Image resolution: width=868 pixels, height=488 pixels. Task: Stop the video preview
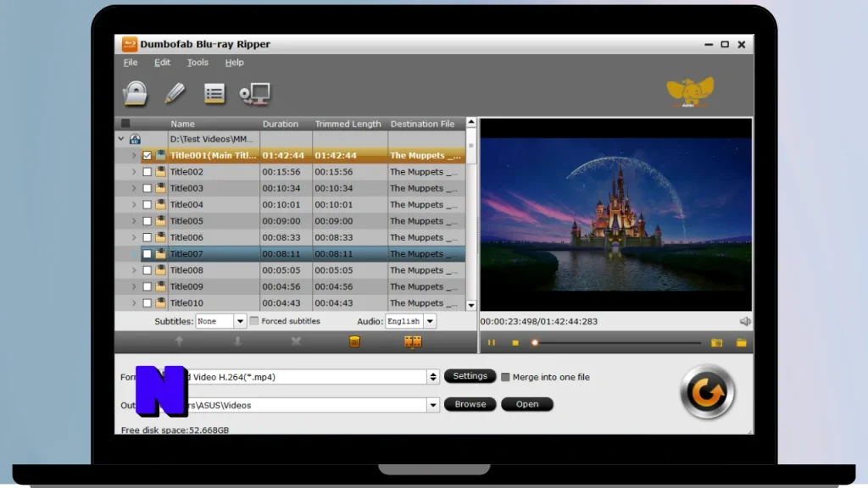(x=515, y=343)
